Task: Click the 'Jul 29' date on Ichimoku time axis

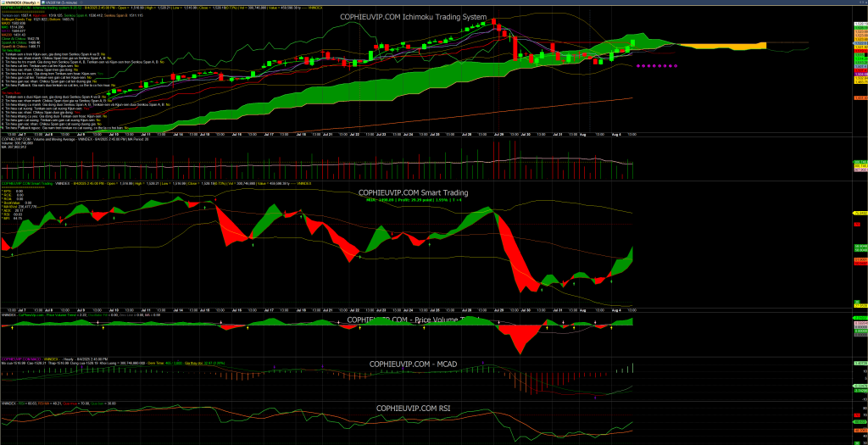Action: tap(498, 135)
